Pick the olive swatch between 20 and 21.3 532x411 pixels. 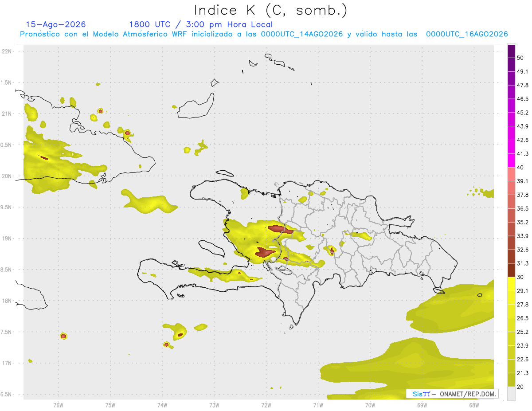click(x=511, y=380)
